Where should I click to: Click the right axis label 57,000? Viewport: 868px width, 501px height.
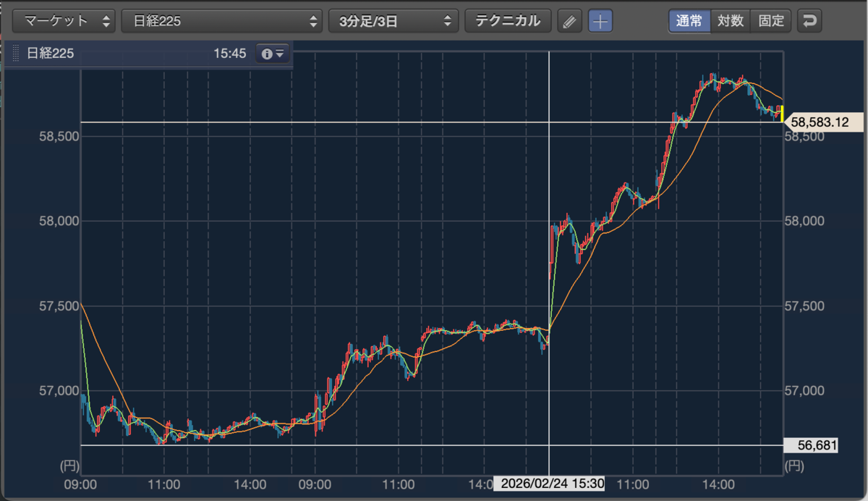click(804, 391)
